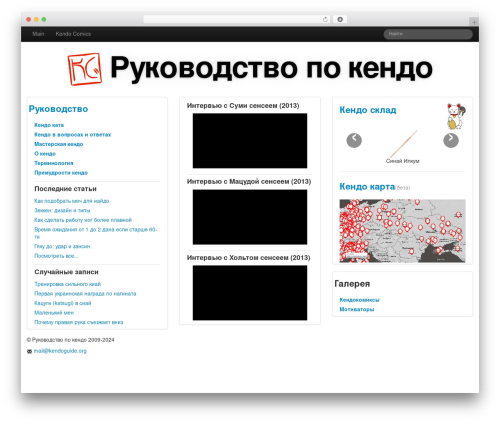Click Интервью с Мацудой сенсеем (2013) title

click(249, 182)
